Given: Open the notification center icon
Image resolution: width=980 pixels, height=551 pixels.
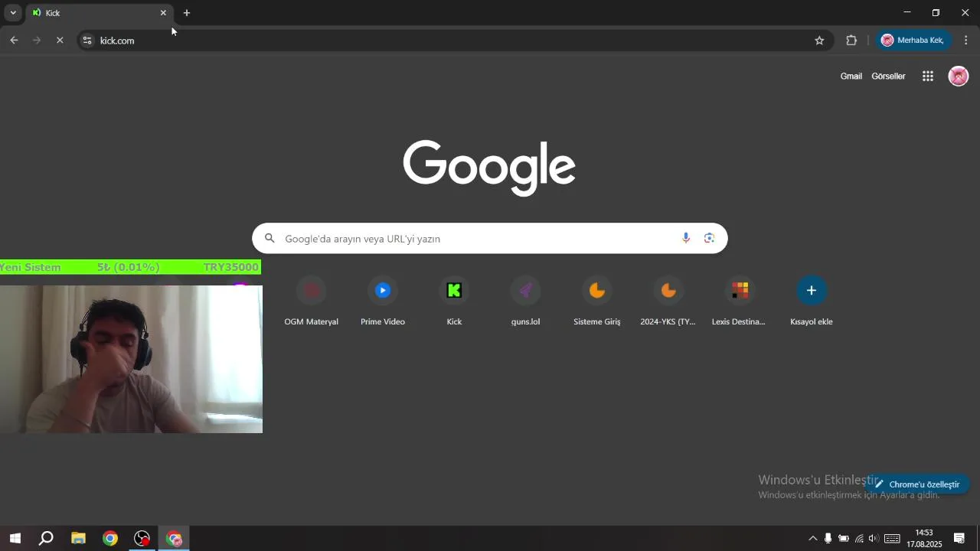Looking at the screenshot, I should point(959,539).
